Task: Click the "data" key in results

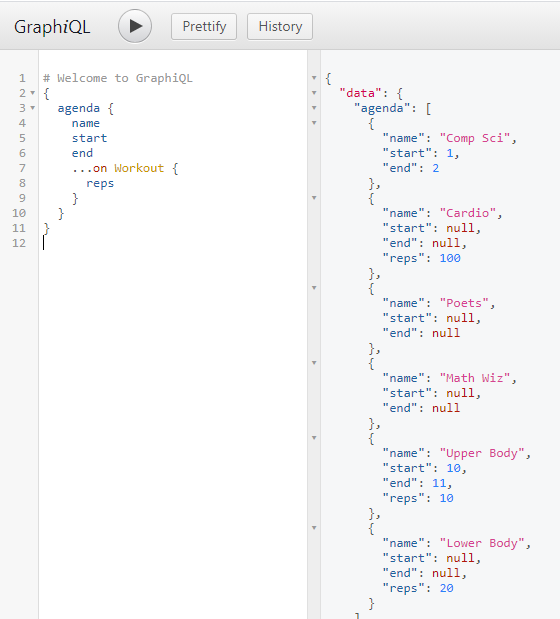Action: click(361, 93)
